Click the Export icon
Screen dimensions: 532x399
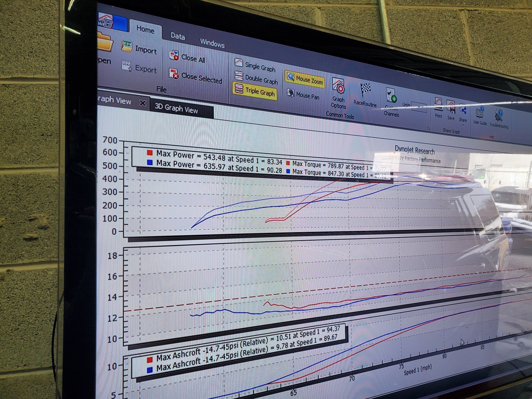click(x=127, y=66)
